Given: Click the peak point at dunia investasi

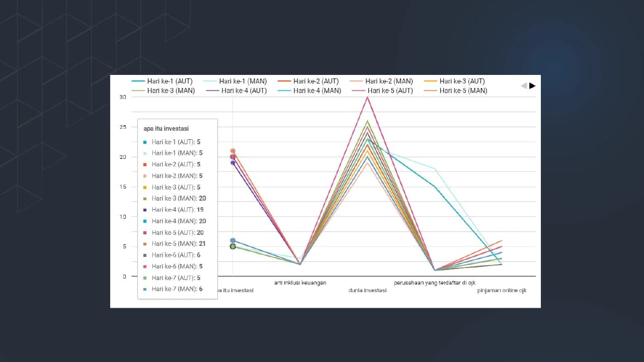Looking at the screenshot, I should point(367,97).
